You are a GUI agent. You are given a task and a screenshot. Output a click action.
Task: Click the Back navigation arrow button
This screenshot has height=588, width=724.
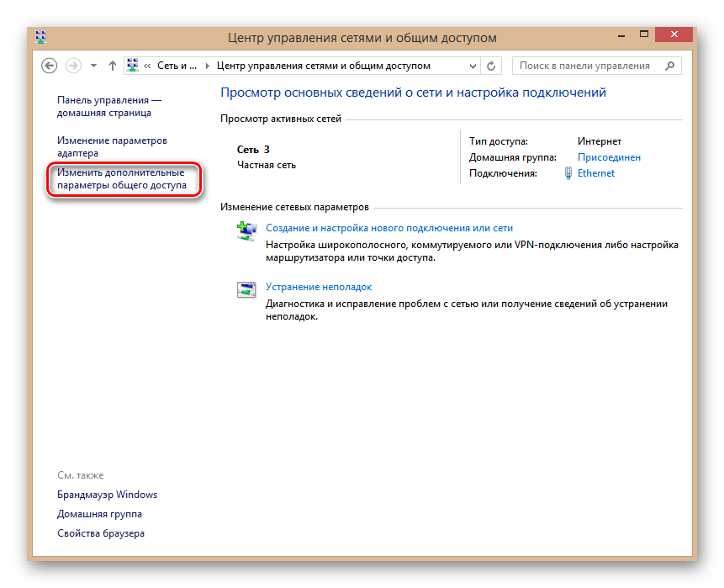[x=50, y=66]
